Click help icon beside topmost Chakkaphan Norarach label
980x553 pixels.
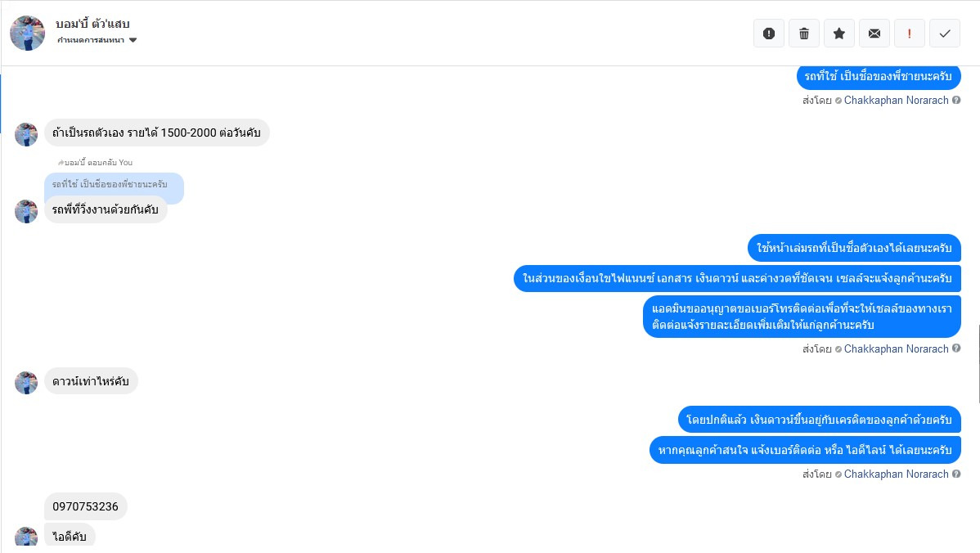click(x=956, y=101)
